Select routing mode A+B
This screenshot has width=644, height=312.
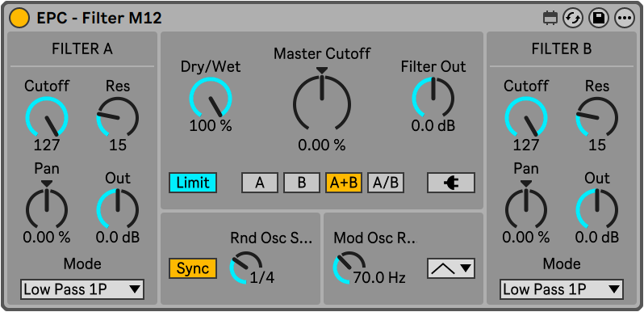point(344,183)
